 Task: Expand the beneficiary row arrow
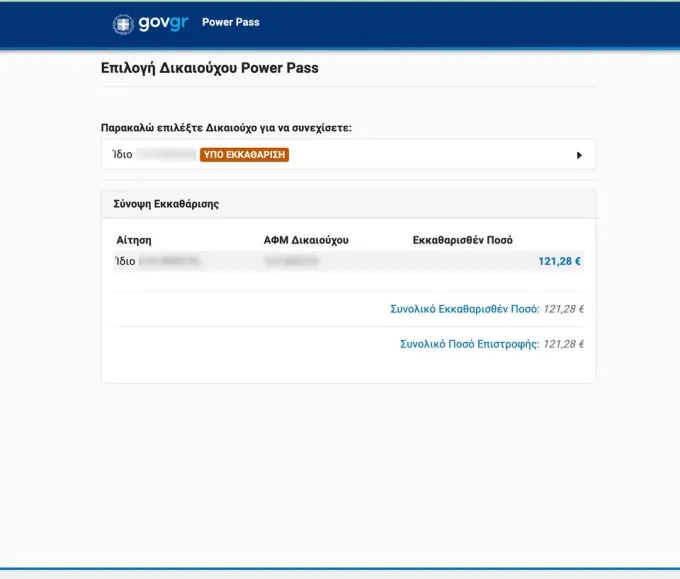pyautogui.click(x=579, y=155)
